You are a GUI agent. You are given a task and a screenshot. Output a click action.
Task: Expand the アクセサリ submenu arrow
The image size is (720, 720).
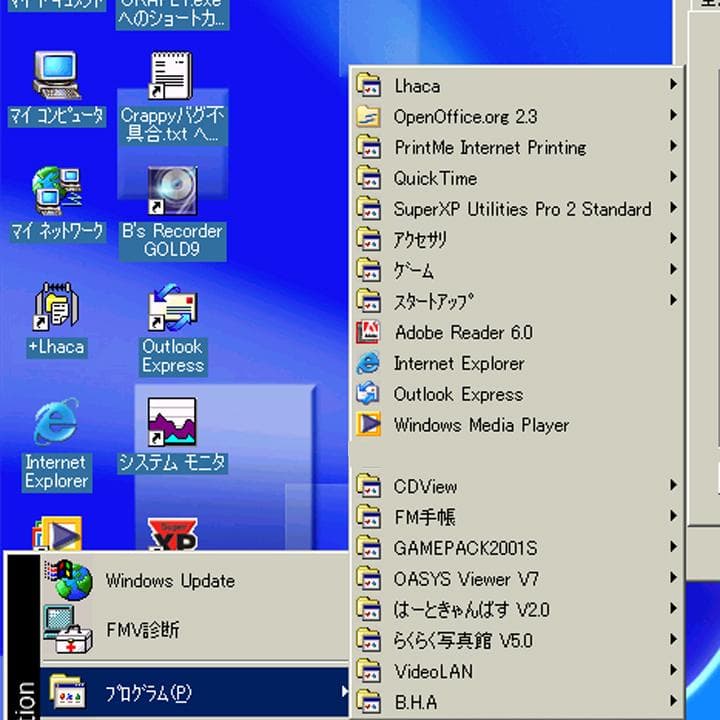tap(673, 238)
